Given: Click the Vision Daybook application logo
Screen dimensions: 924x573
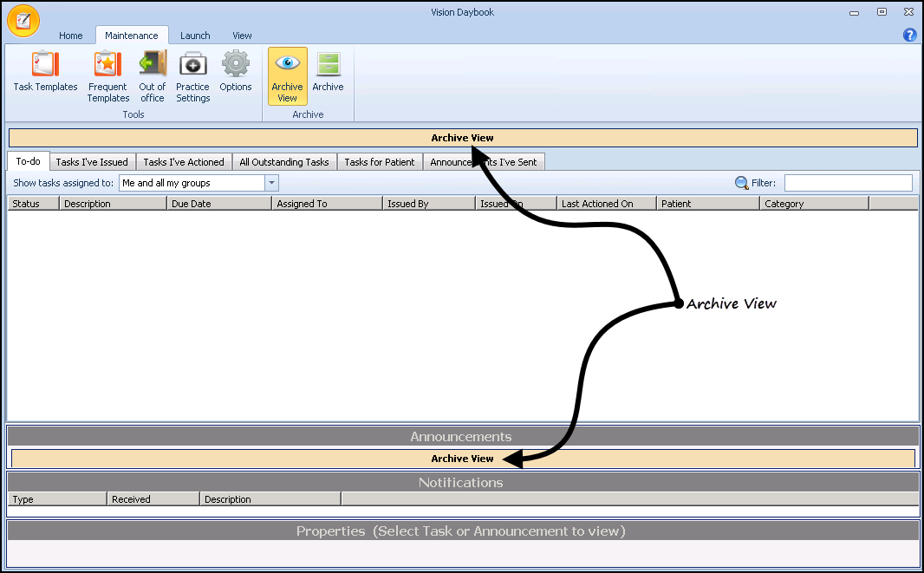Looking at the screenshot, I should coord(23,20).
